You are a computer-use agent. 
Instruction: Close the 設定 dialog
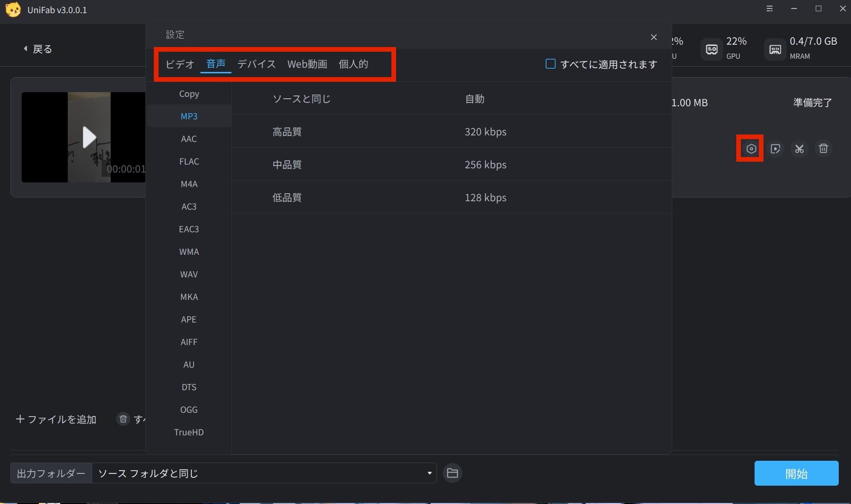[x=654, y=37]
